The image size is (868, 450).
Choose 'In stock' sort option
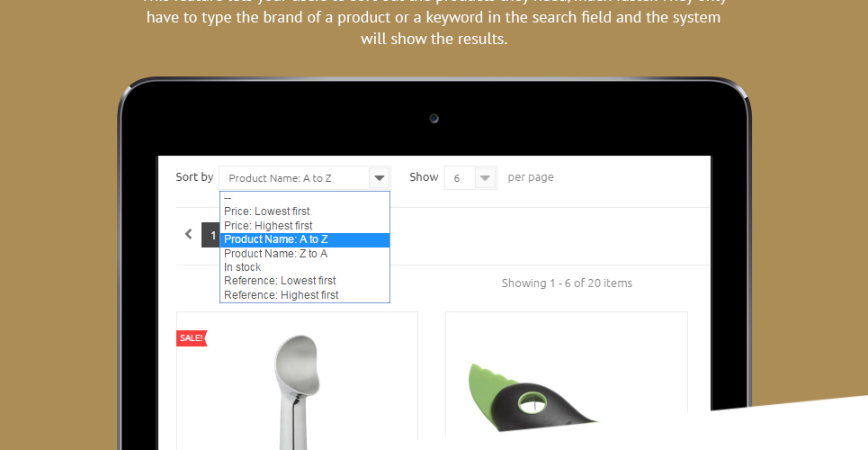pyautogui.click(x=304, y=267)
